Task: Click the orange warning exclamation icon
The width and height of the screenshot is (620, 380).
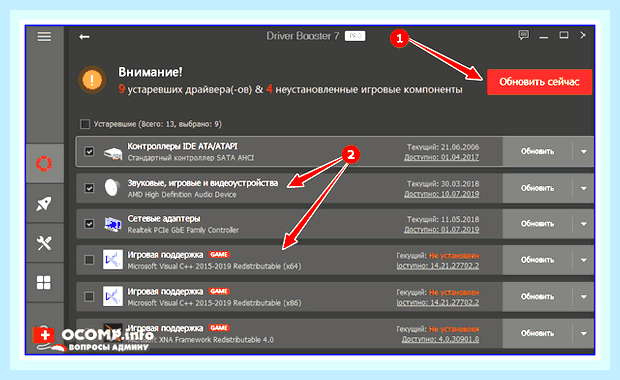Action: point(92,80)
